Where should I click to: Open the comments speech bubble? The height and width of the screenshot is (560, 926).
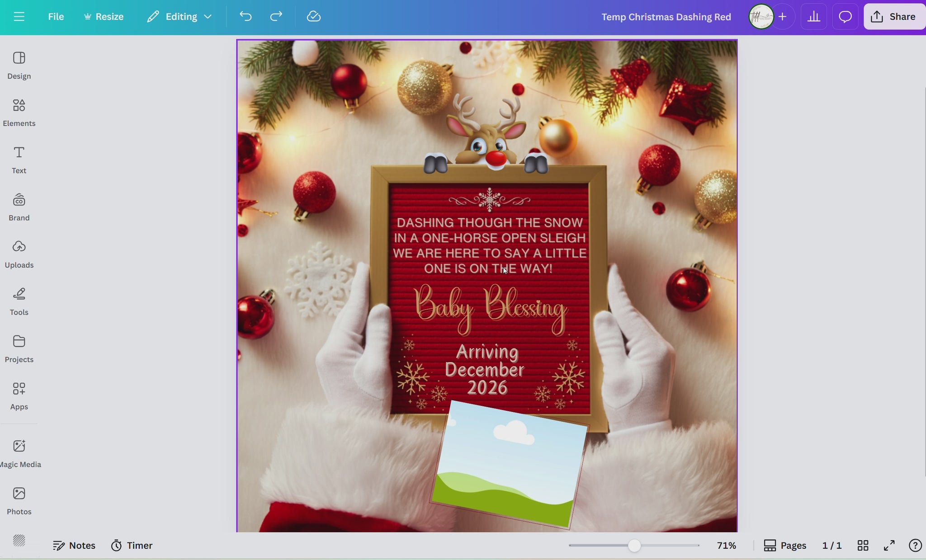(845, 17)
